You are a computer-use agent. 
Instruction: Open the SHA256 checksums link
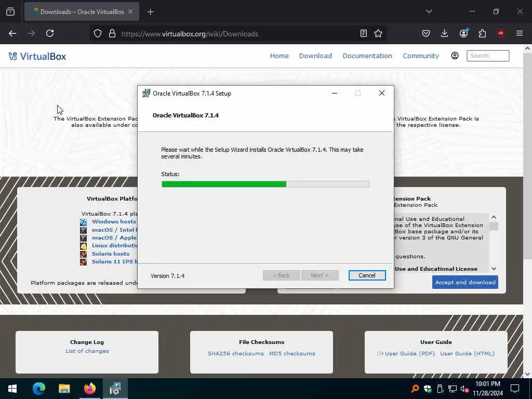click(236, 353)
